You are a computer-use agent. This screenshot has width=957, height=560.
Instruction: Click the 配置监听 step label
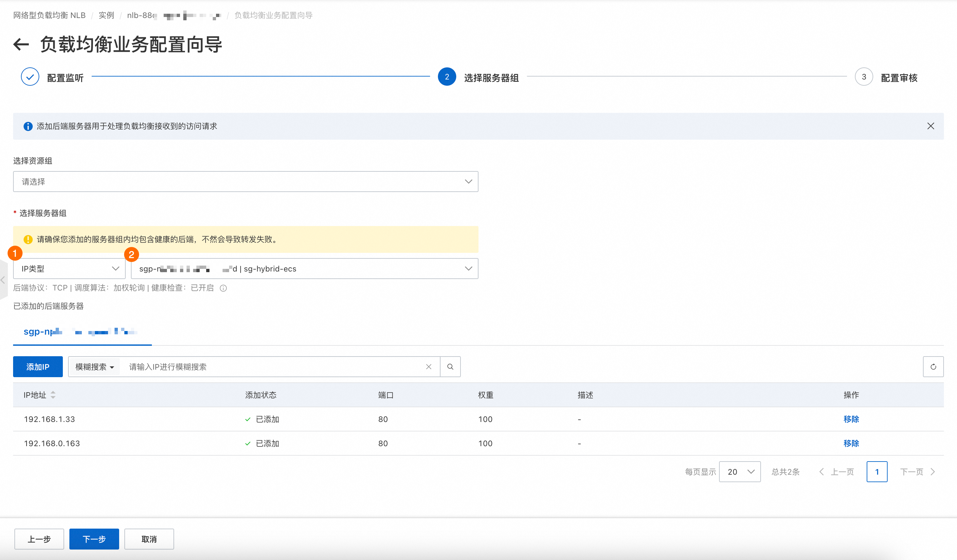pos(65,78)
